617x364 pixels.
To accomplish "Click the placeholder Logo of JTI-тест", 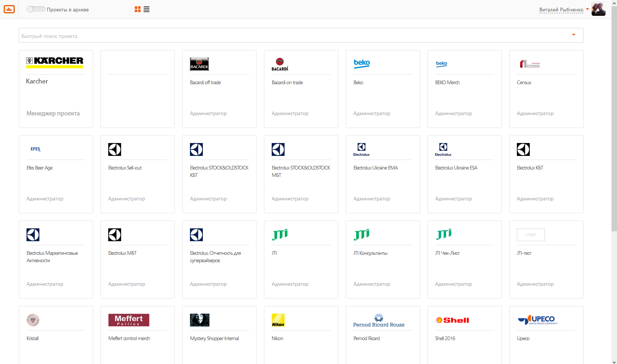I will pos(530,235).
